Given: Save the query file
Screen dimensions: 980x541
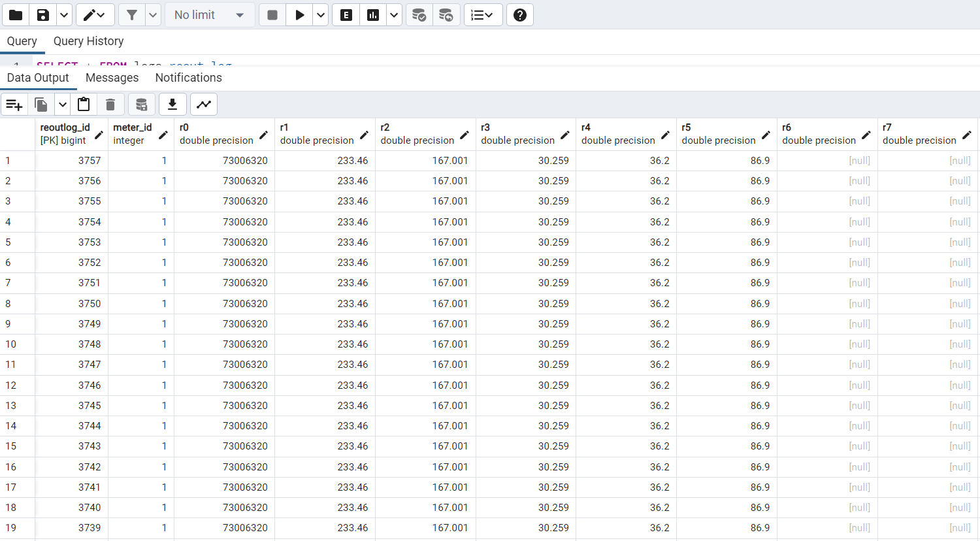Looking at the screenshot, I should pos(43,15).
